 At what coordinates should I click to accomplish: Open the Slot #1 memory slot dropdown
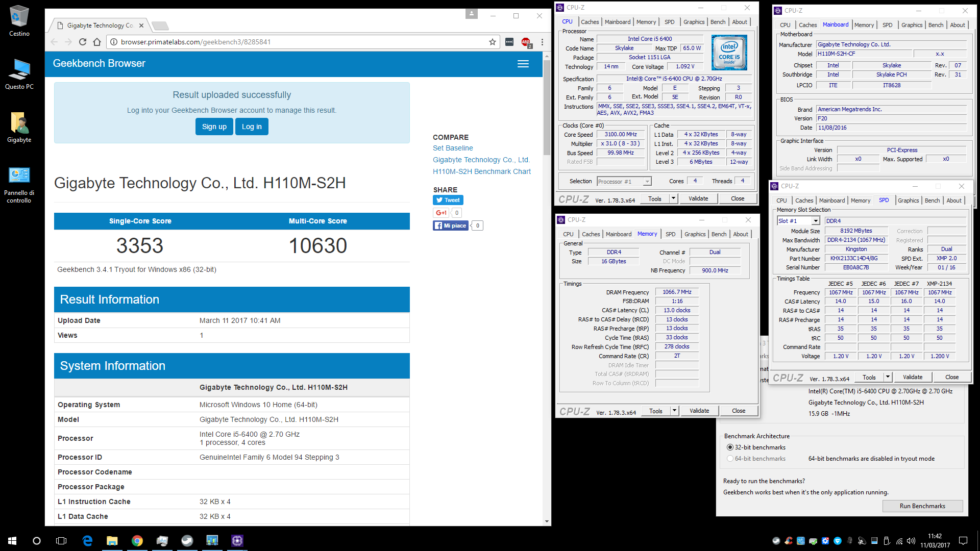click(x=798, y=221)
